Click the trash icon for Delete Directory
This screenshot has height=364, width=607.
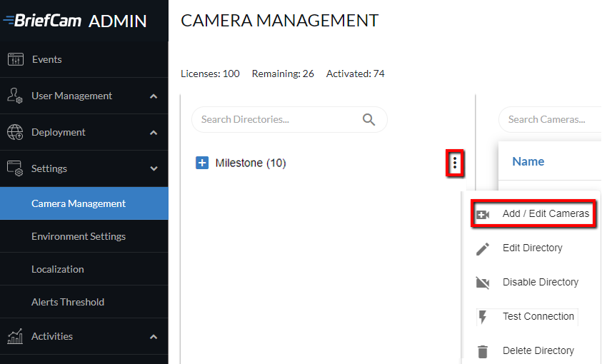click(483, 351)
